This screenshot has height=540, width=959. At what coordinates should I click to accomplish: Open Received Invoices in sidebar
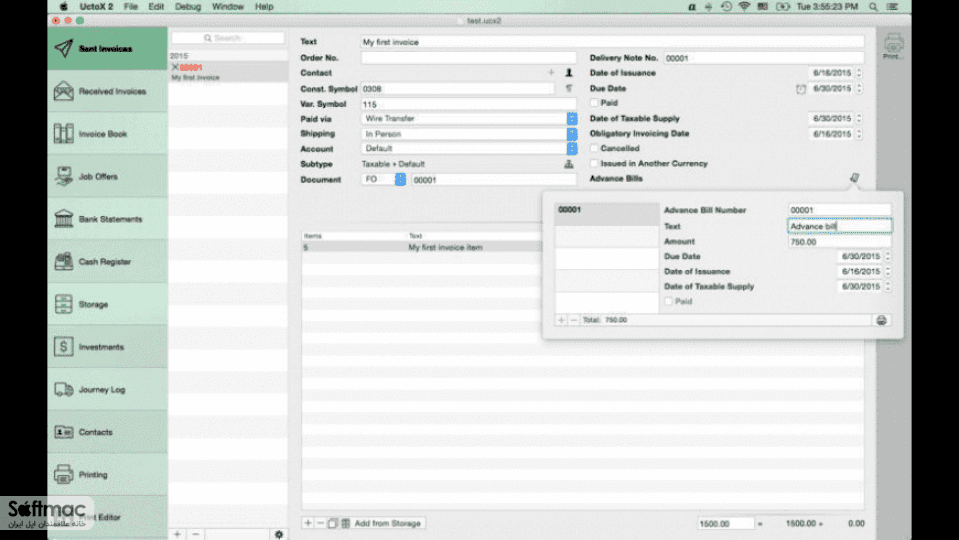click(108, 91)
